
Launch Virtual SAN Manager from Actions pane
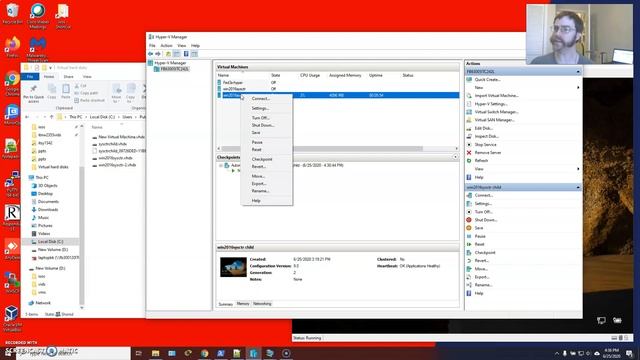click(x=494, y=120)
